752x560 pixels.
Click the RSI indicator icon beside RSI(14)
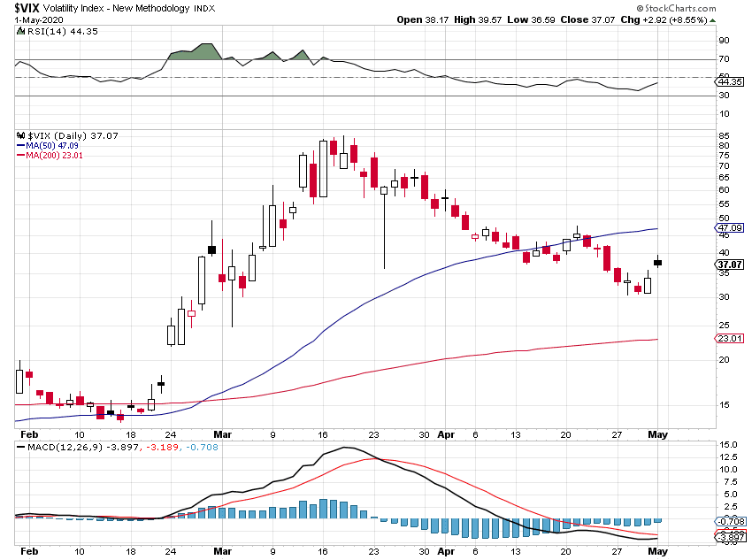pyautogui.click(x=19, y=32)
